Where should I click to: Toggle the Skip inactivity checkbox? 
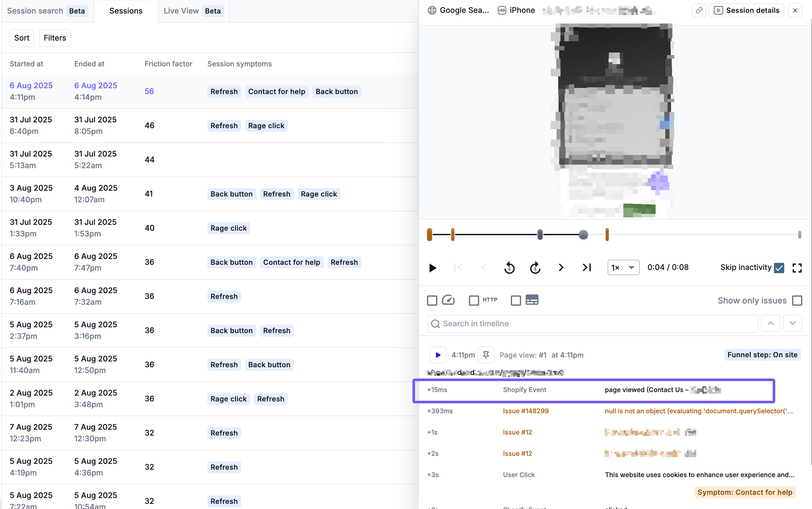point(779,268)
